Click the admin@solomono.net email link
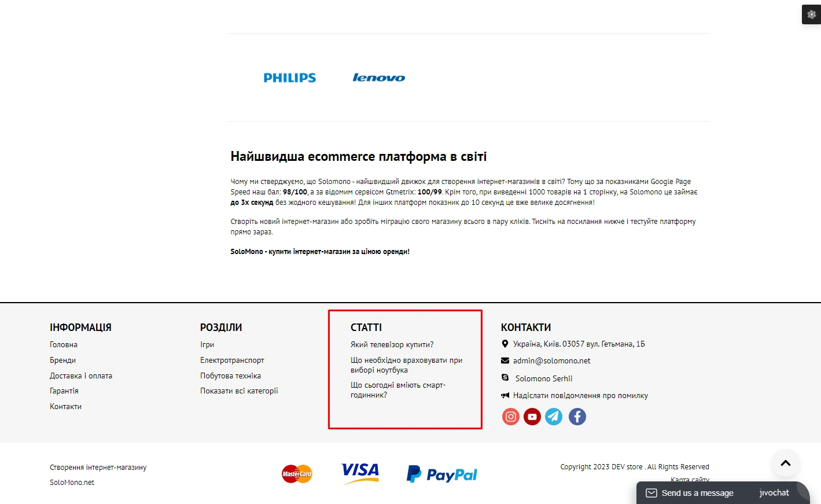The width and height of the screenshot is (821, 504). (551, 360)
